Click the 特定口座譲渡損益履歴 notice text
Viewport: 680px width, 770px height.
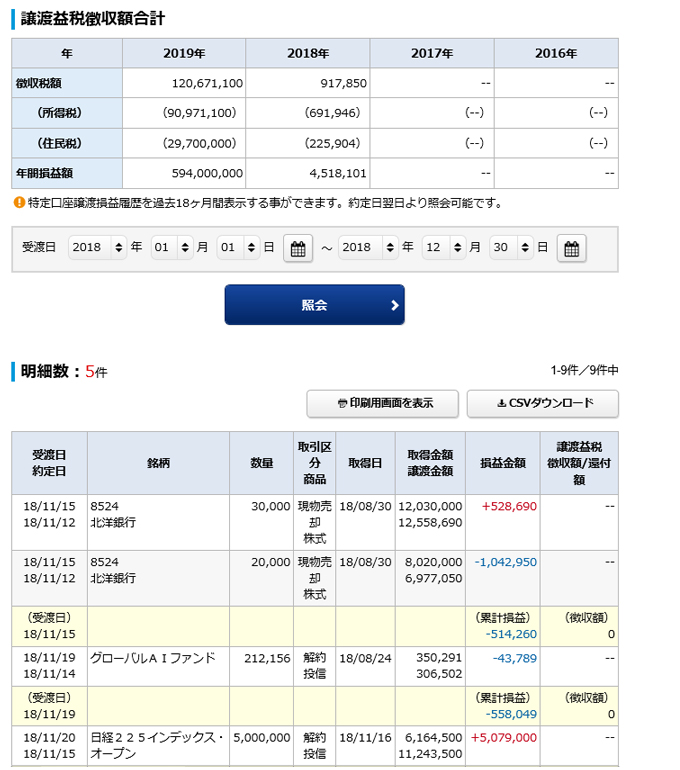[x=265, y=203]
